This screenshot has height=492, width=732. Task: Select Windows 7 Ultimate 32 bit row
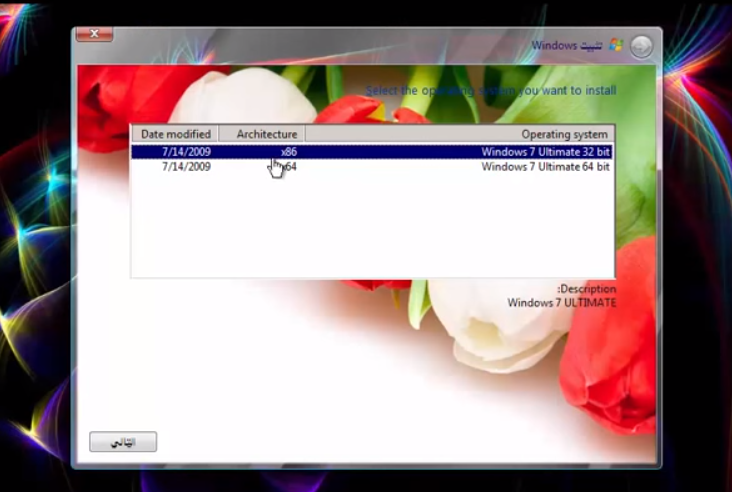(x=372, y=152)
